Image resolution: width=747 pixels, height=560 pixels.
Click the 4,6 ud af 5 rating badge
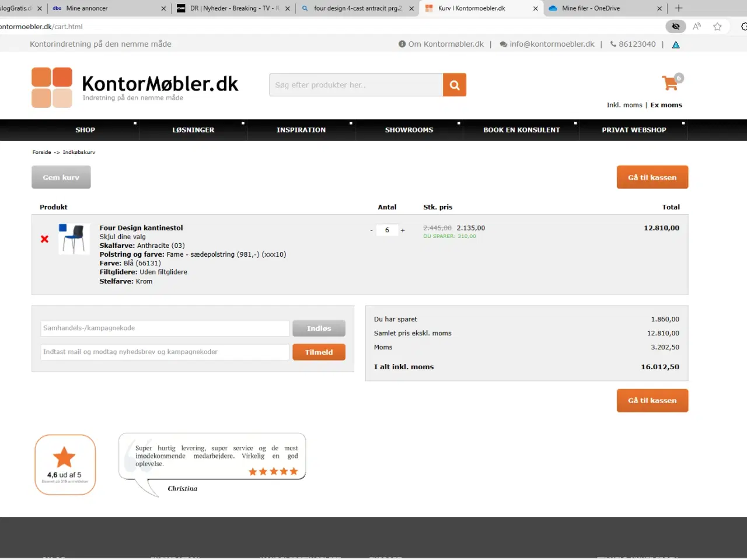point(65,465)
